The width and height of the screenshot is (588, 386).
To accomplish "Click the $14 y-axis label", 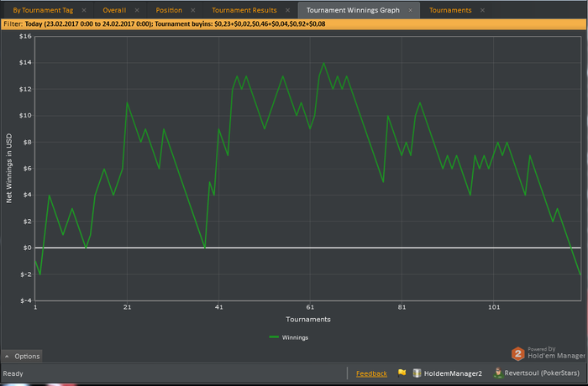I will (25, 63).
